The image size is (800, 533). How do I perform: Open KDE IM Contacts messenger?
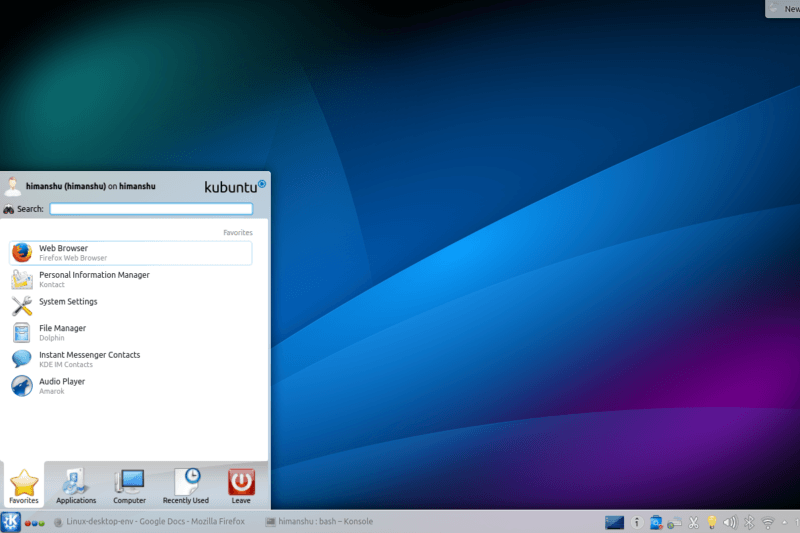point(131,359)
